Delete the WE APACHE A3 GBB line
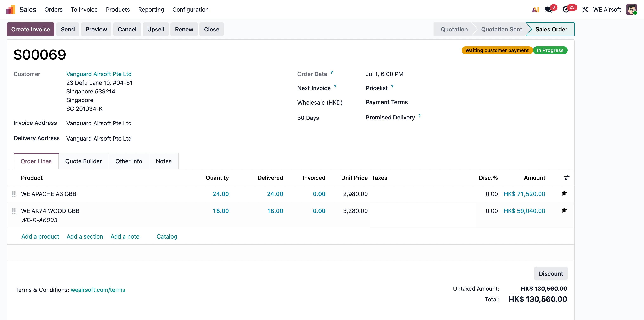The image size is (644, 320). (564, 194)
